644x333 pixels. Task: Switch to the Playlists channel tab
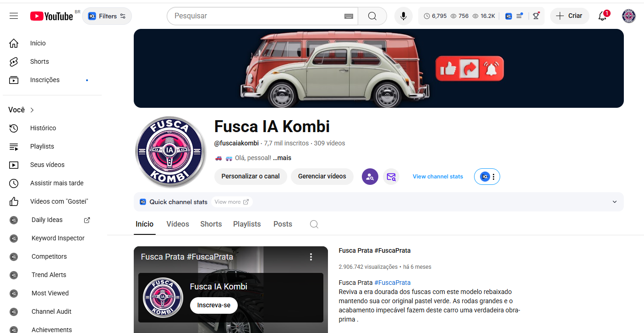247,224
